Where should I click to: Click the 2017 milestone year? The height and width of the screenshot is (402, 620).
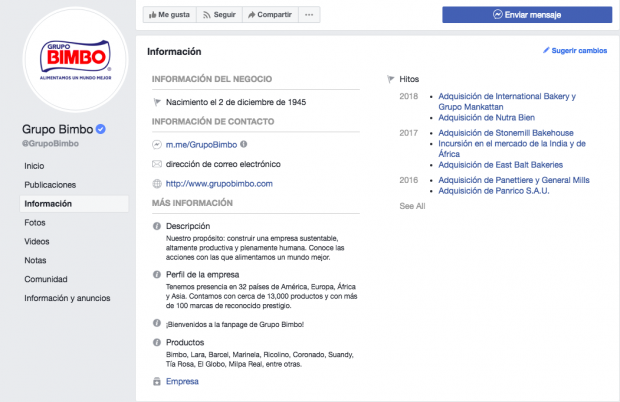(408, 133)
